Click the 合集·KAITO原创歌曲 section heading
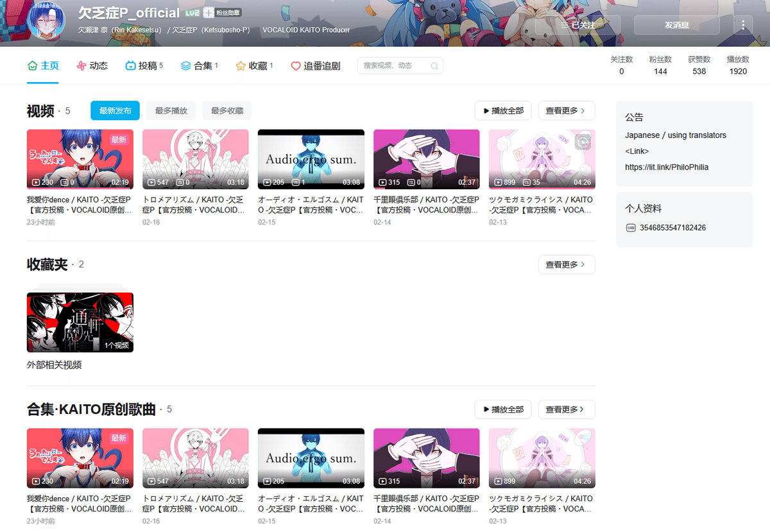The height and width of the screenshot is (532, 770). [91, 409]
